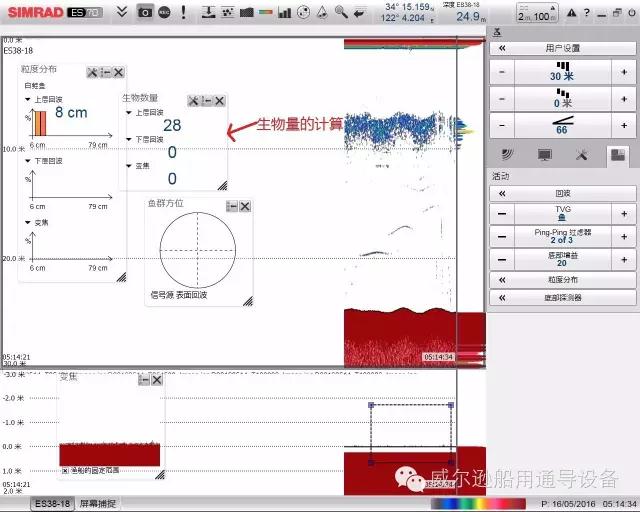The height and width of the screenshot is (512, 640).
Task: Switch to the 屏幕捕捉 tab
Action: (x=98, y=503)
